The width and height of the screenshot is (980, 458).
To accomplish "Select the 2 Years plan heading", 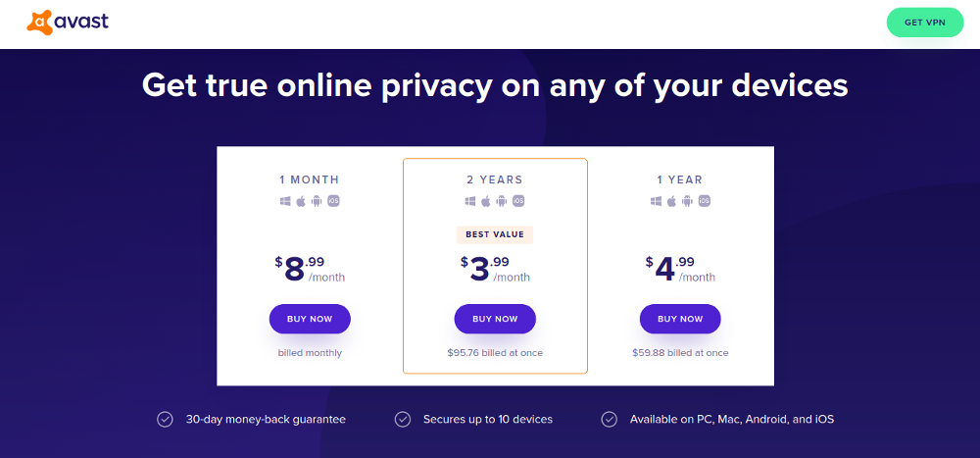I will [x=495, y=179].
